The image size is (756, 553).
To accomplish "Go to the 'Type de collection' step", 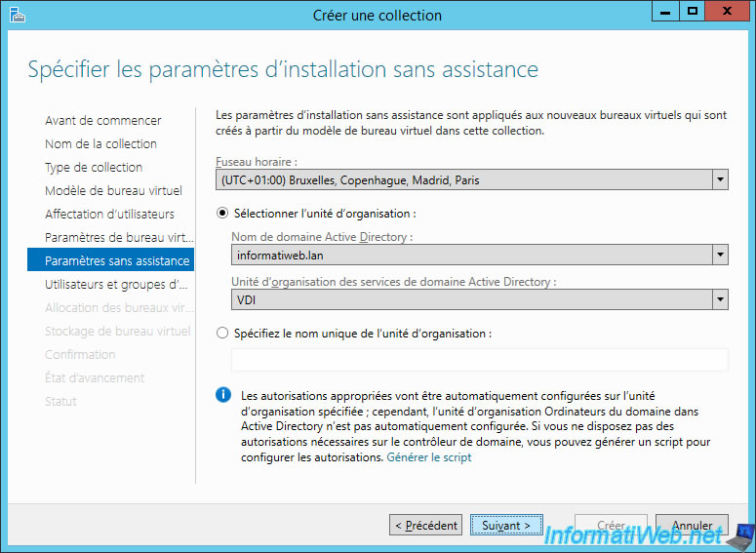I will (94, 168).
